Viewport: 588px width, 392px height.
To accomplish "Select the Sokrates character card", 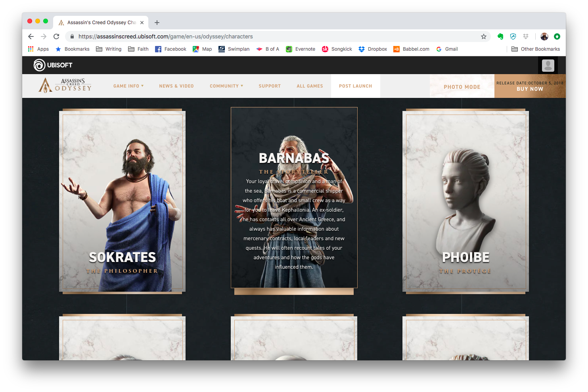I will click(x=122, y=201).
